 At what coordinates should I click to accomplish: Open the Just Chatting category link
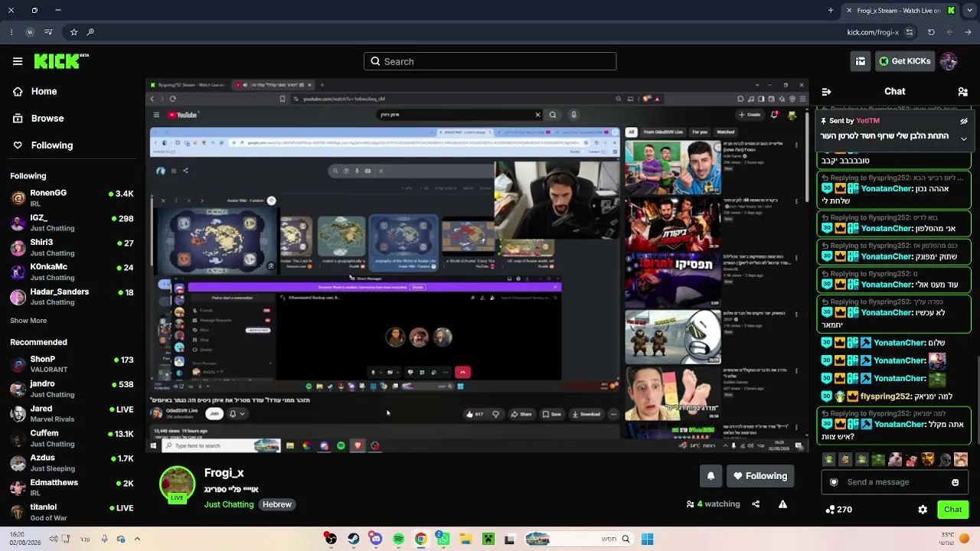click(x=228, y=504)
